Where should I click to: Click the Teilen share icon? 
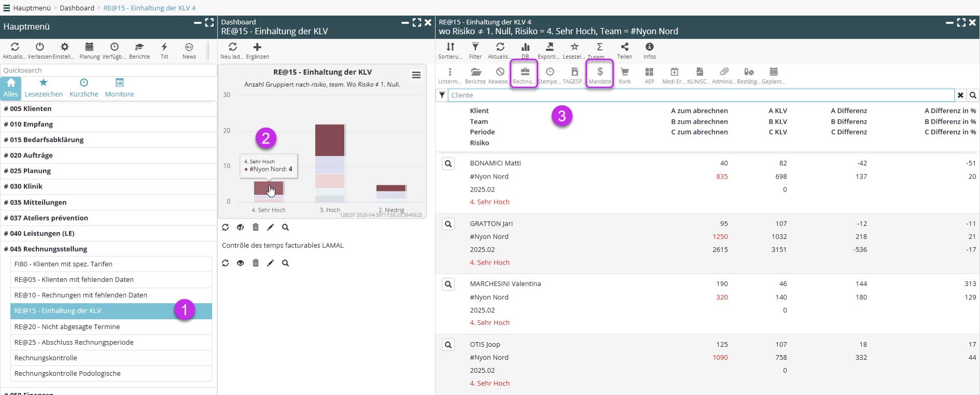pos(624,48)
